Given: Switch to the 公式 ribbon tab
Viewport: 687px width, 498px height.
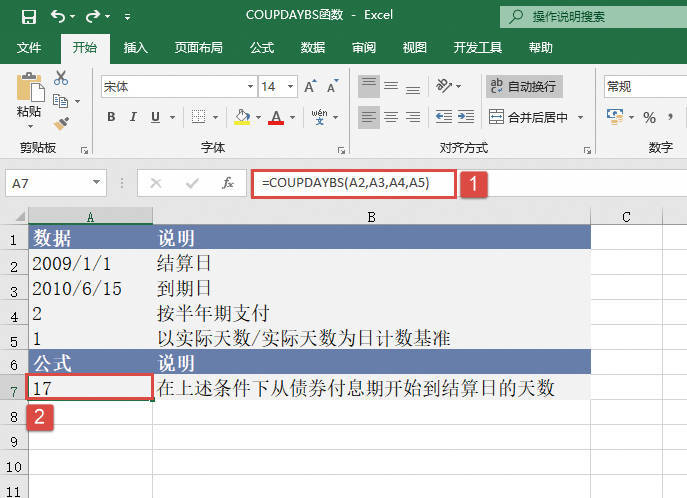Looking at the screenshot, I should [262, 47].
